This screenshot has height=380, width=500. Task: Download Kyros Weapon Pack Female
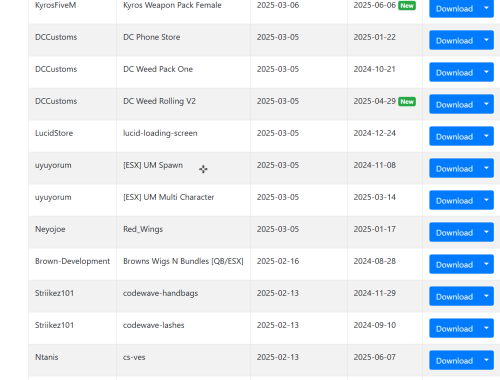tap(454, 8)
